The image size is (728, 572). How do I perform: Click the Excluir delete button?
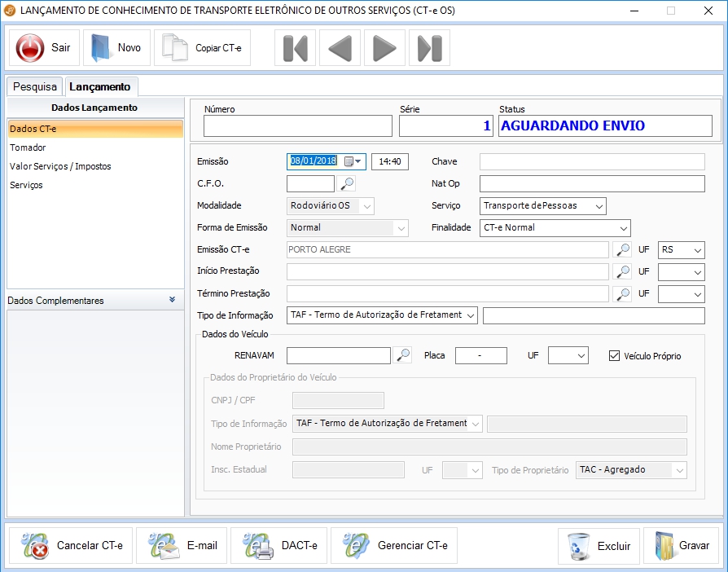(599, 546)
